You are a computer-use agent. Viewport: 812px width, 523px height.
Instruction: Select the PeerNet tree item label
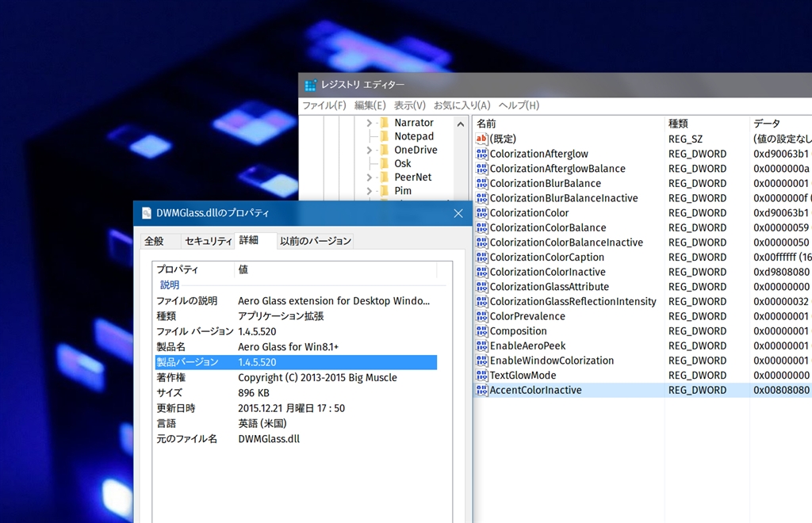412,178
